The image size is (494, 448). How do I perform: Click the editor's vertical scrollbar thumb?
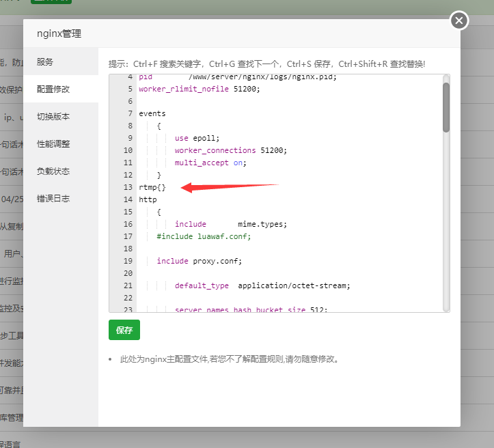click(445, 107)
